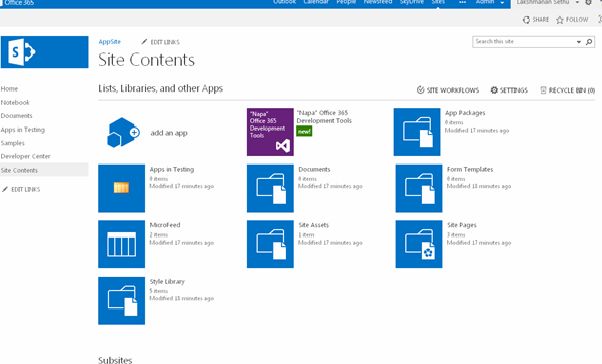This screenshot has height=364, width=602.
Task: Click the SITE WORKFLOWS link text
Action: pyautogui.click(x=453, y=90)
